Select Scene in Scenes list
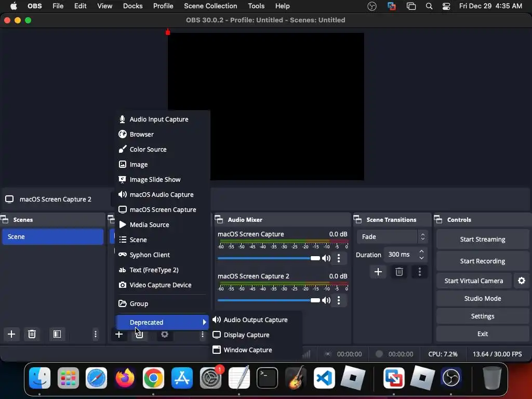 coord(52,236)
